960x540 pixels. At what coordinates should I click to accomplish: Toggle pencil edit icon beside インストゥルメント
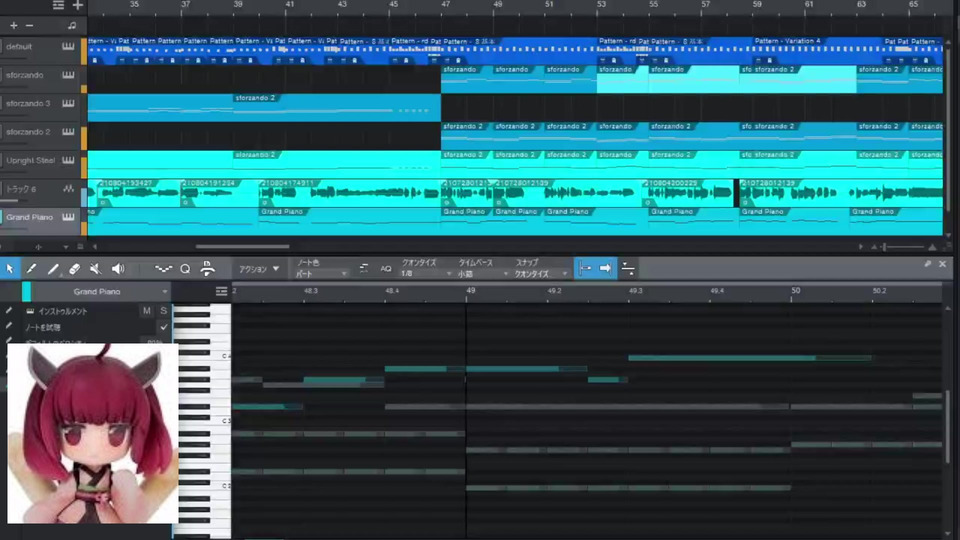tap(9, 311)
